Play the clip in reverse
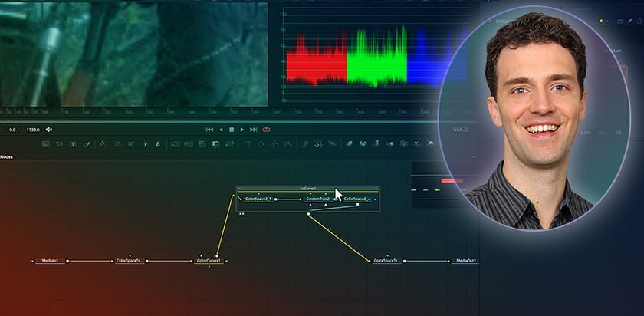The height and width of the screenshot is (316, 644). pos(221,130)
